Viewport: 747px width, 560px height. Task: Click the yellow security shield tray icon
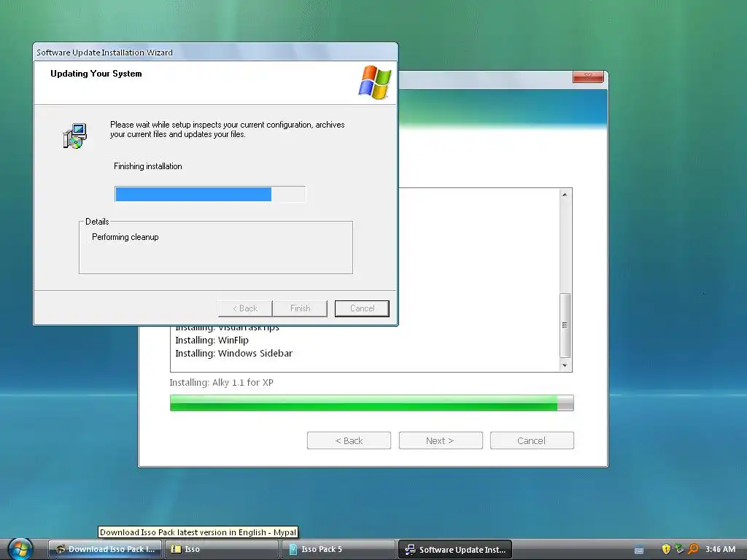[x=666, y=549]
